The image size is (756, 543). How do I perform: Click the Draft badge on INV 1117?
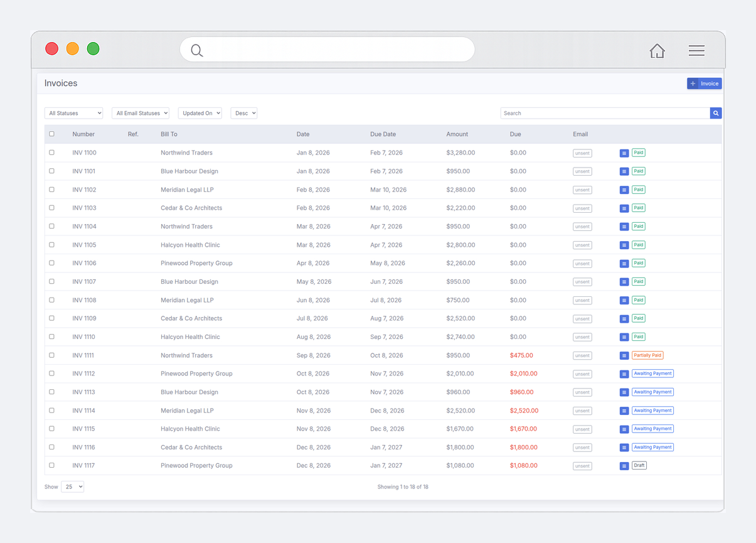tap(639, 465)
